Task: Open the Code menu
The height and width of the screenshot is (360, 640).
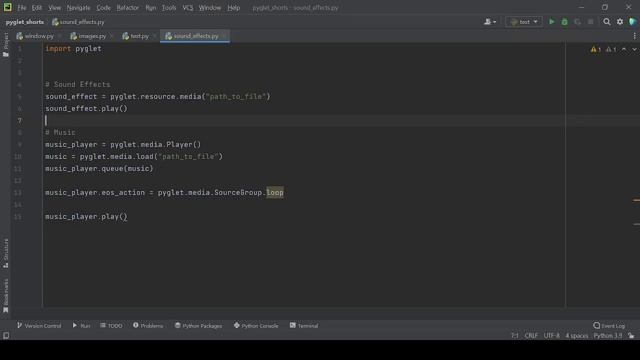Action: click(103, 7)
